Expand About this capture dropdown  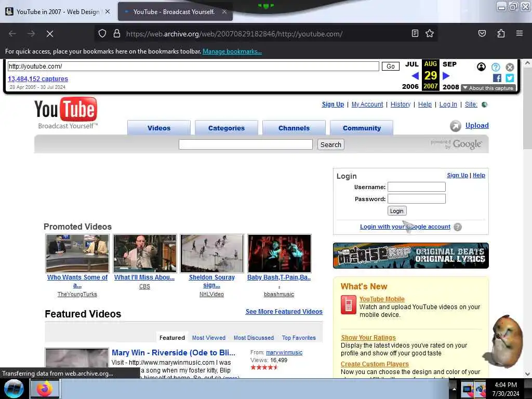tap(488, 88)
